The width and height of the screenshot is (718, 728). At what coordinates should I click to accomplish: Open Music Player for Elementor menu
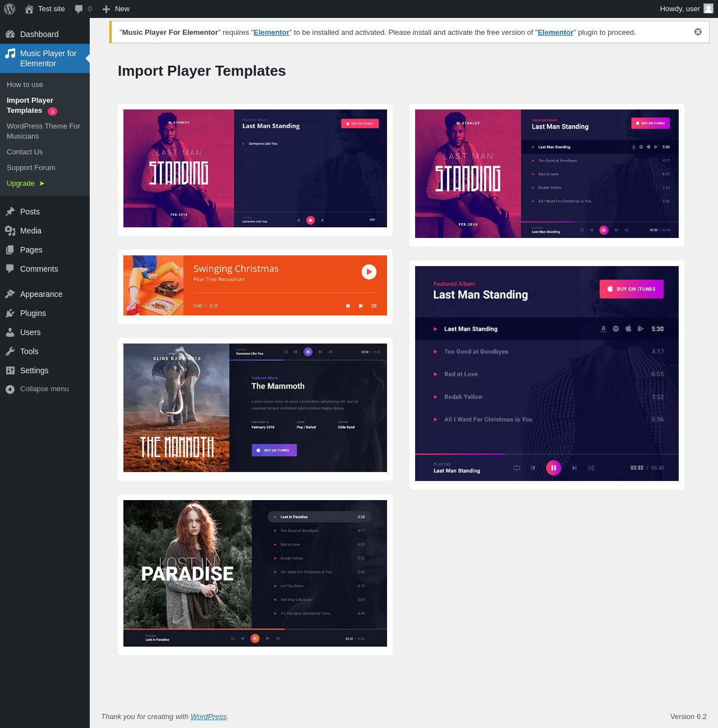[x=45, y=58]
